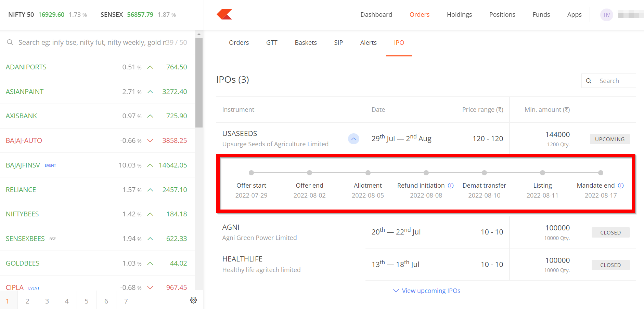Viewport: 644px width, 309px height.
Task: Click the Allotment timeline marker
Action: [368, 173]
